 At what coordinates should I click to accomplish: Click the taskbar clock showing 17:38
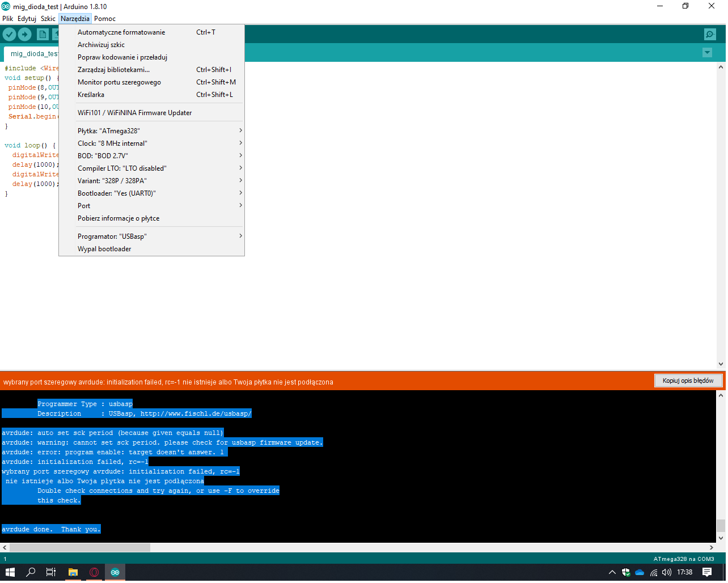pyautogui.click(x=685, y=573)
